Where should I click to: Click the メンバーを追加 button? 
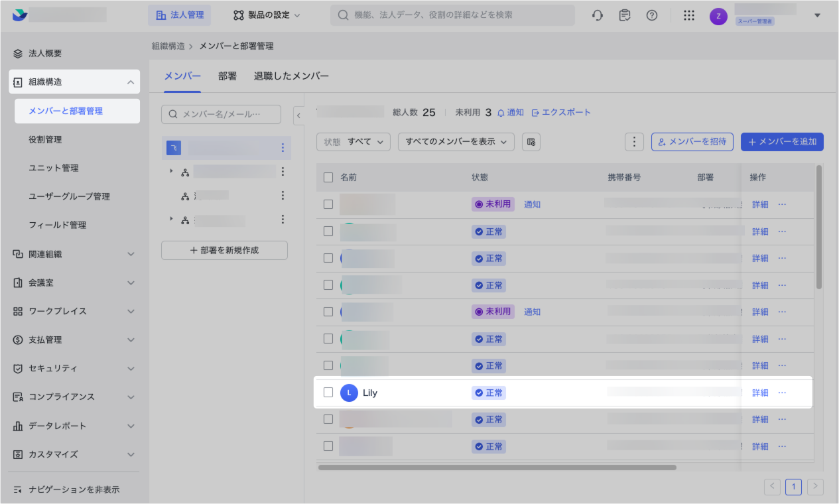tap(782, 141)
